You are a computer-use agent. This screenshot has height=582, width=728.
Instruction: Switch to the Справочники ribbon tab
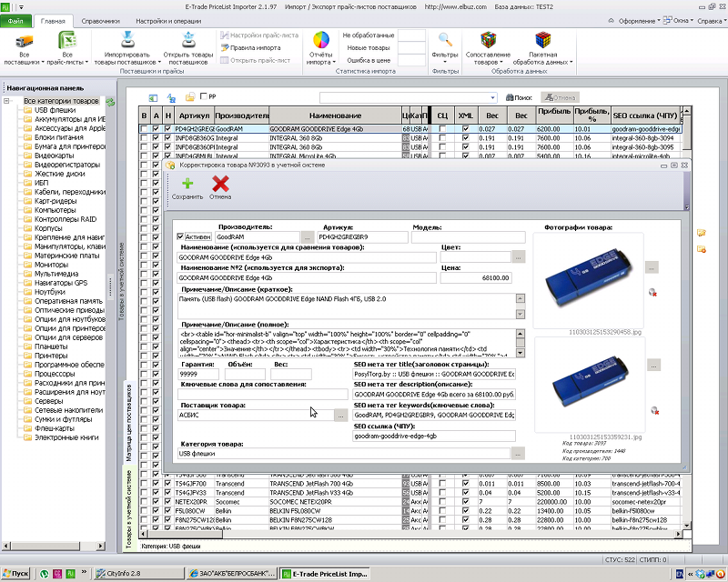coord(100,21)
